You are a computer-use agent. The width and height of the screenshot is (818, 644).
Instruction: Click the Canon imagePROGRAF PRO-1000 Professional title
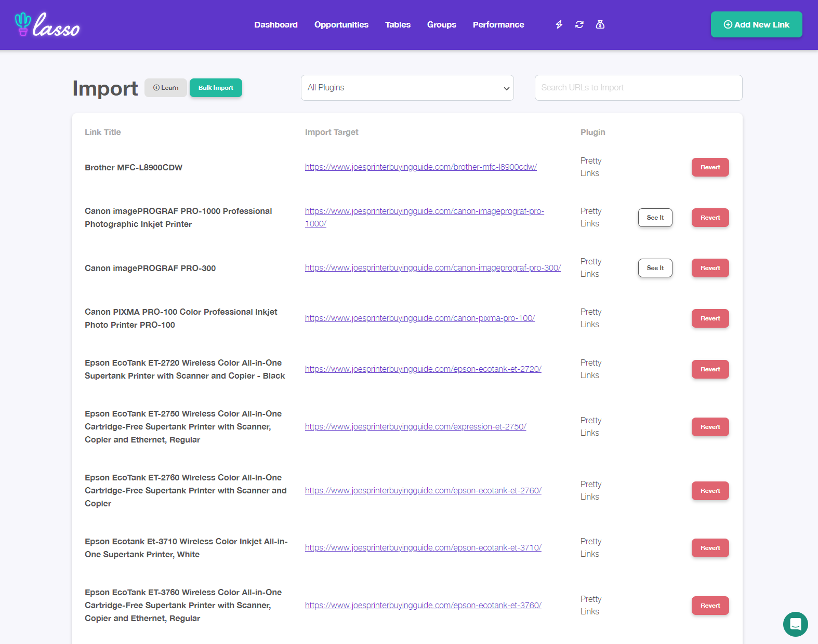(178, 218)
